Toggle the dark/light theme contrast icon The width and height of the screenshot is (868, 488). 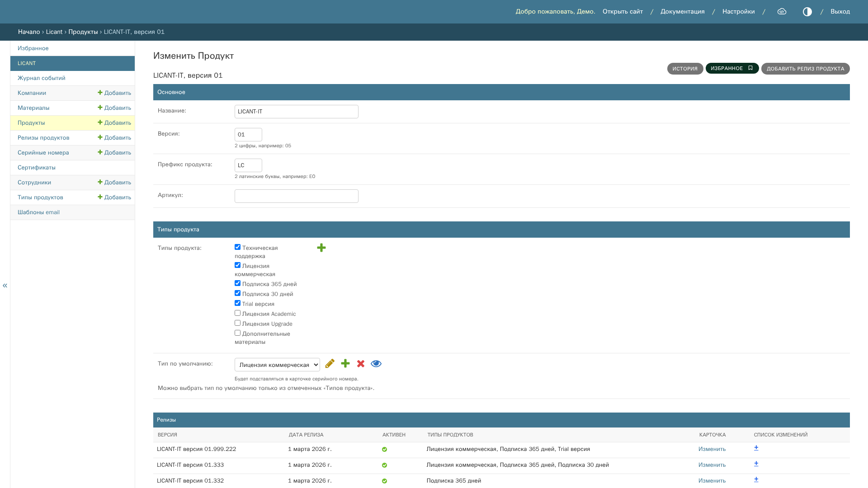(x=807, y=12)
